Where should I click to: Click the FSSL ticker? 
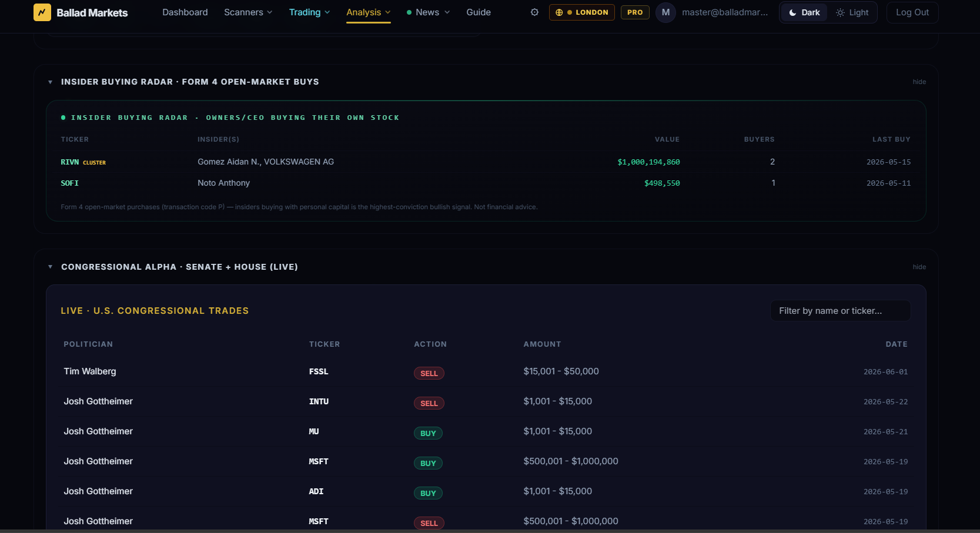point(319,372)
